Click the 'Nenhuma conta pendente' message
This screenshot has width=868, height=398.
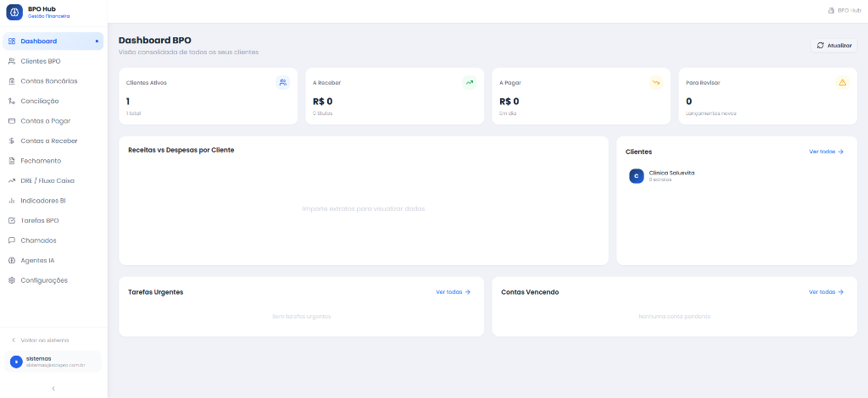(x=674, y=317)
